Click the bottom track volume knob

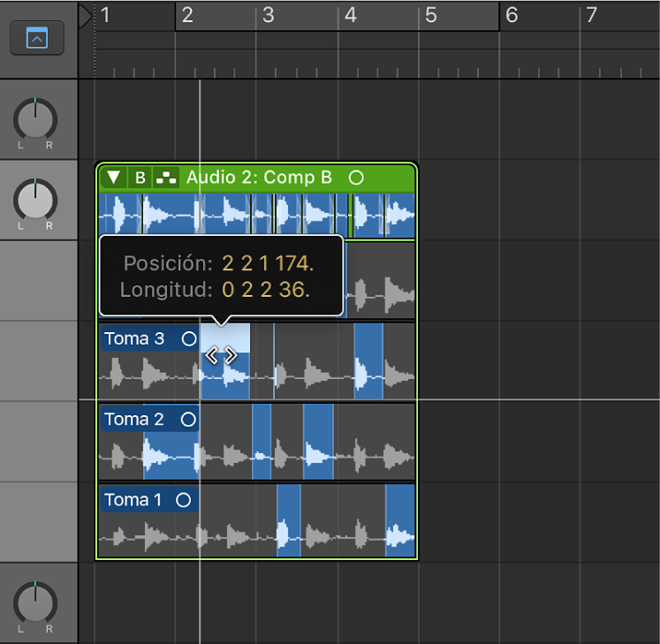tap(35, 602)
